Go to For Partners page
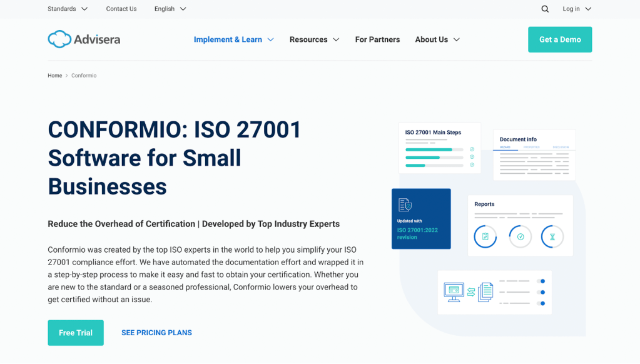This screenshot has width=640, height=364. (x=377, y=39)
